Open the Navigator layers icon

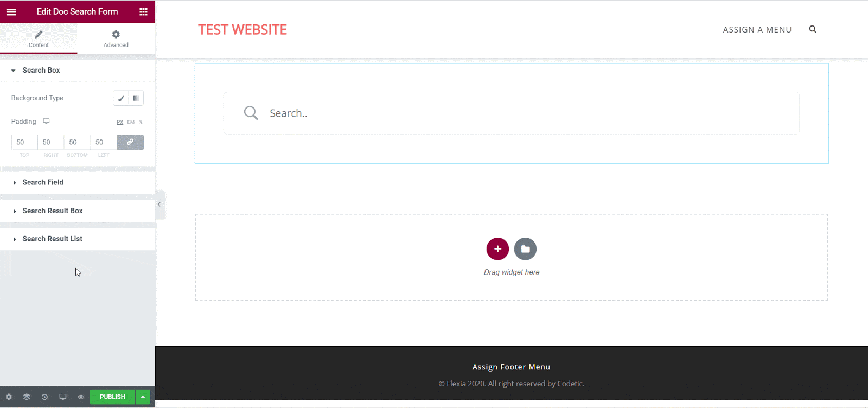[x=27, y=397]
